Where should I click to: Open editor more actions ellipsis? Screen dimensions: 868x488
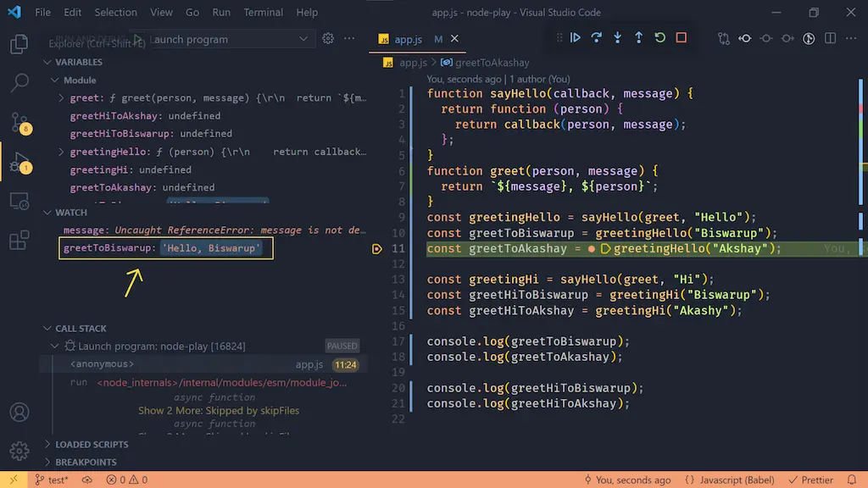click(851, 38)
